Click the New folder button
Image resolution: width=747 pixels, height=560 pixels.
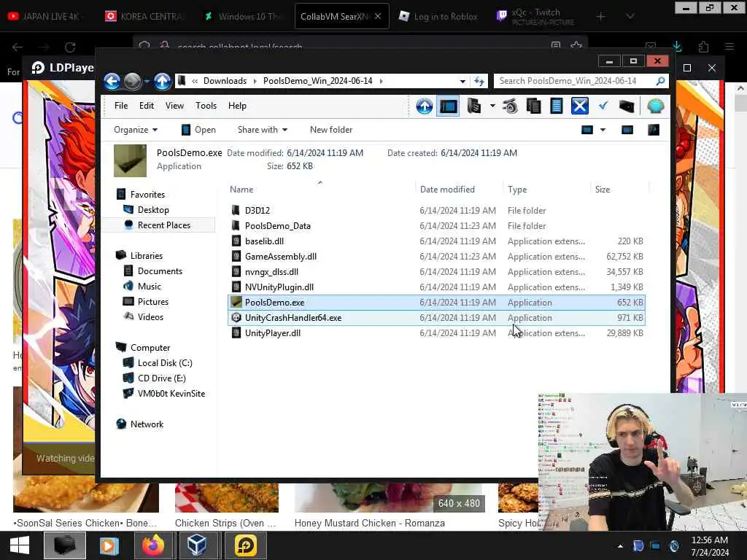tap(331, 130)
